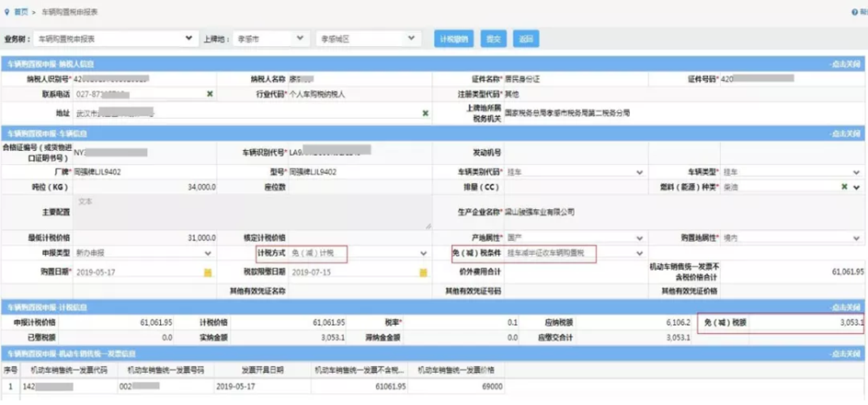Click the 价外费用合计 input field
This screenshot has height=405, width=868.
[x=576, y=272]
